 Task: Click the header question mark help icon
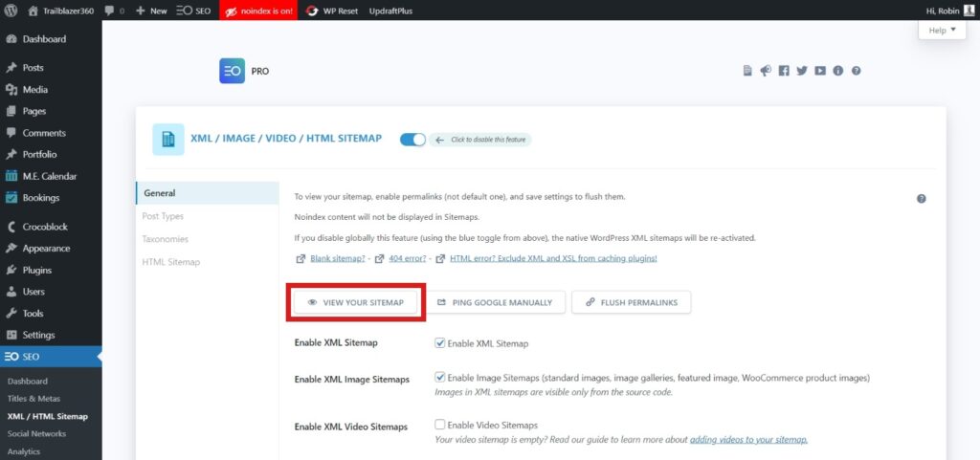pyautogui.click(x=857, y=71)
